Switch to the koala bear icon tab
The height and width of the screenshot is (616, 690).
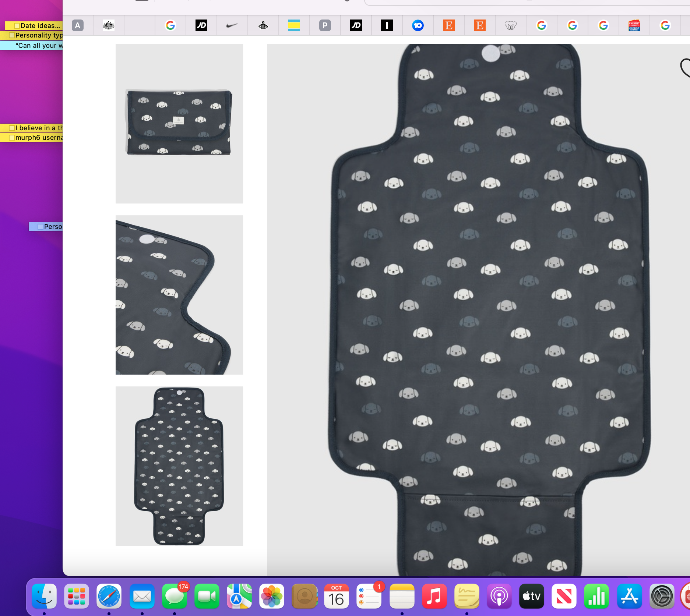tap(511, 25)
